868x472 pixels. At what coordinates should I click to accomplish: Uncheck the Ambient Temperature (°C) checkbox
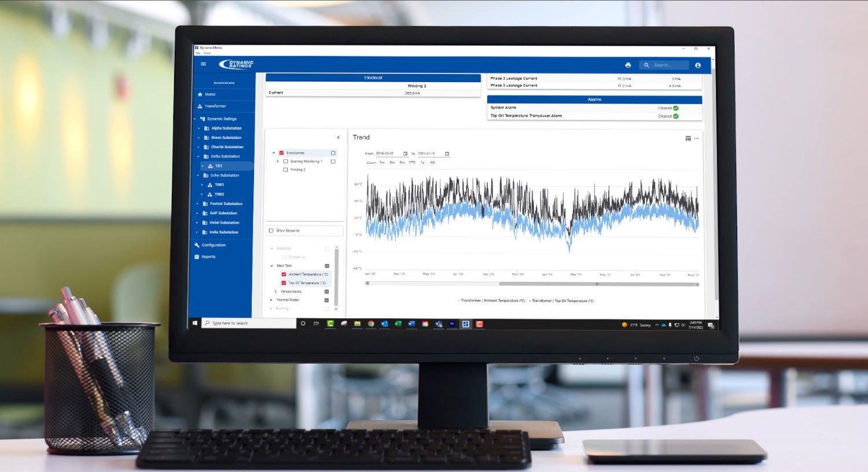(284, 274)
